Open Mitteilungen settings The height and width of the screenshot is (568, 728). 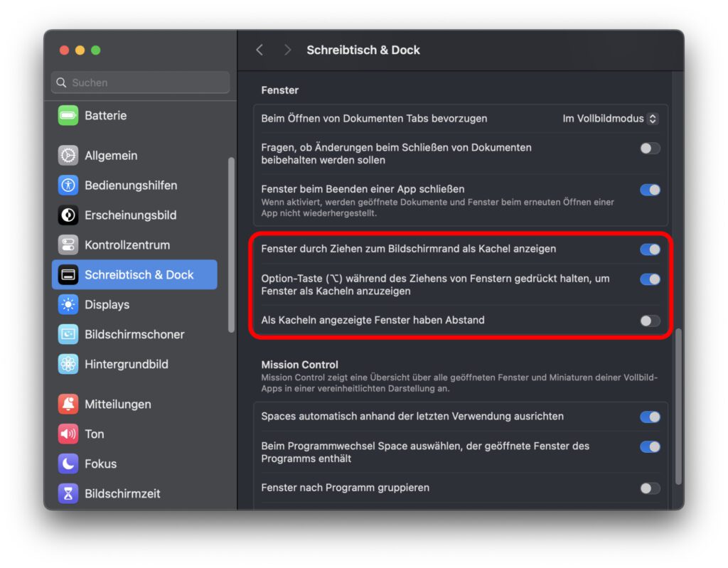click(68, 404)
